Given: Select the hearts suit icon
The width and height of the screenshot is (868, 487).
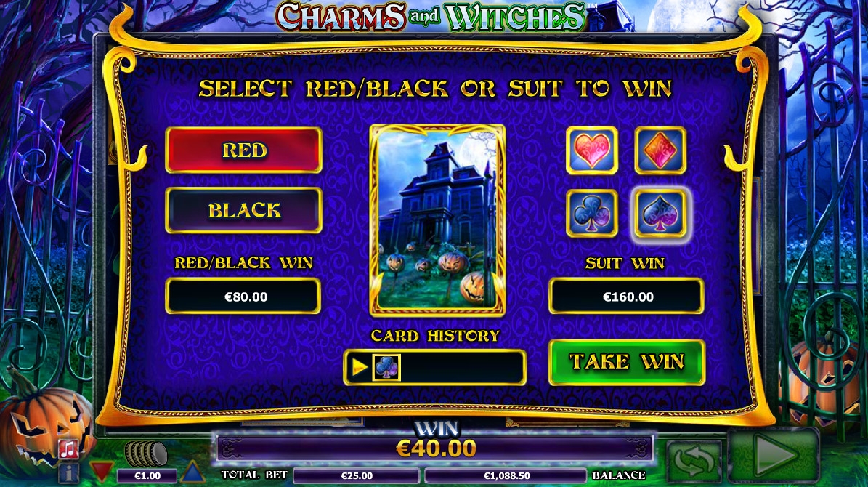Looking at the screenshot, I should click(x=592, y=150).
